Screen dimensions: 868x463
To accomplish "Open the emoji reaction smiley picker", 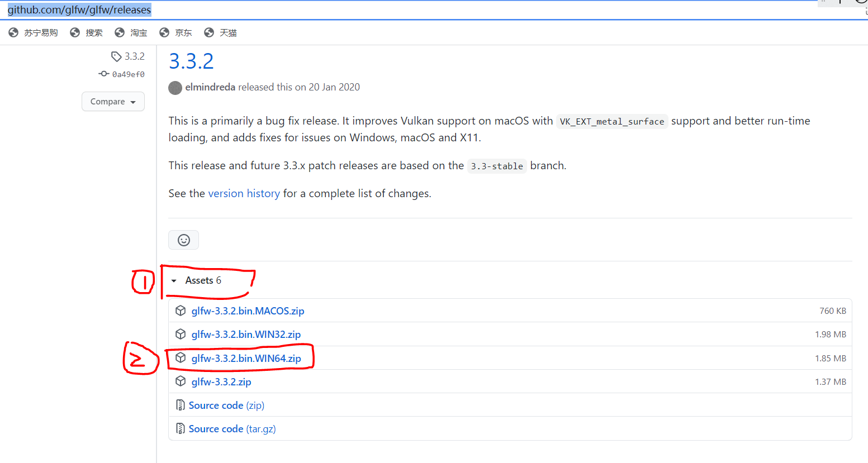I will coord(183,240).
